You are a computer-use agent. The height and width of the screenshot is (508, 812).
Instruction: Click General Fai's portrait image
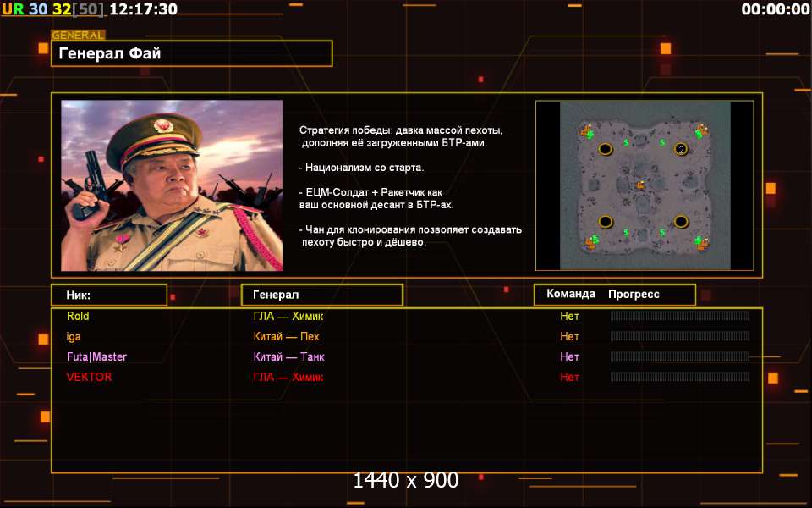172,185
